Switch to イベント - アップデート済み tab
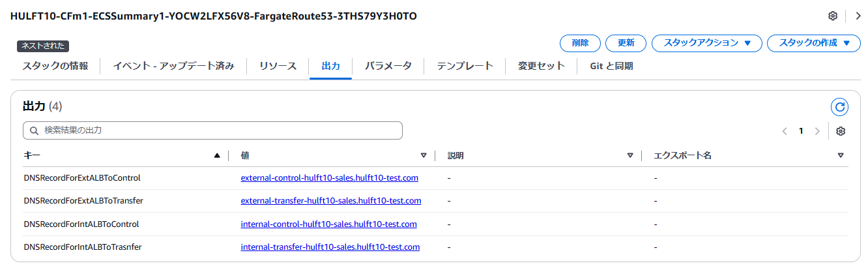The height and width of the screenshot is (272, 868). coord(173,66)
